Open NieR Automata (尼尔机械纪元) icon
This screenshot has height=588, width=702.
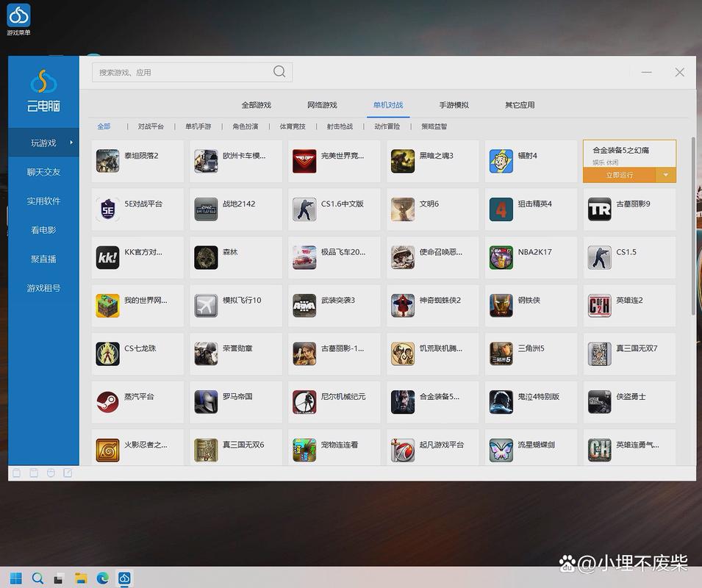click(x=304, y=402)
